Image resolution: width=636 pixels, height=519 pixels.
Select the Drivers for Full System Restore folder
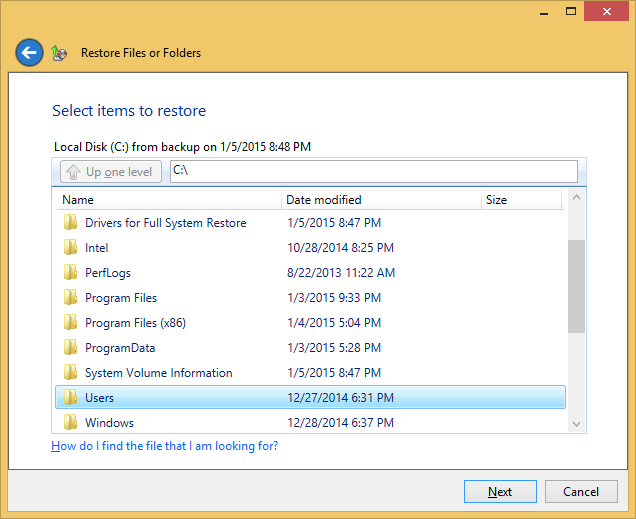[165, 223]
